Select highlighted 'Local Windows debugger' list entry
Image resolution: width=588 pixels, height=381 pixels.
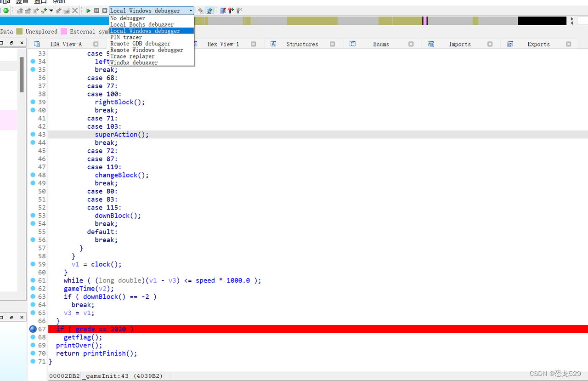tap(152, 31)
